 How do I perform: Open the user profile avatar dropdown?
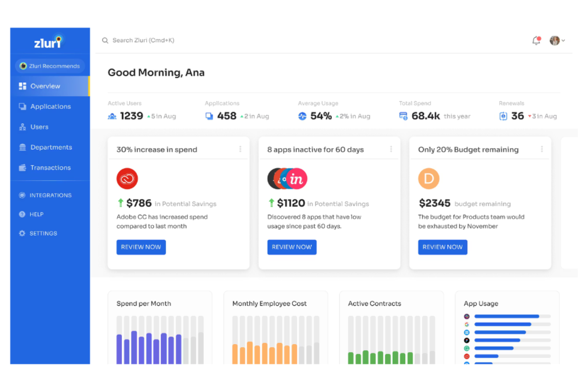[x=557, y=41]
